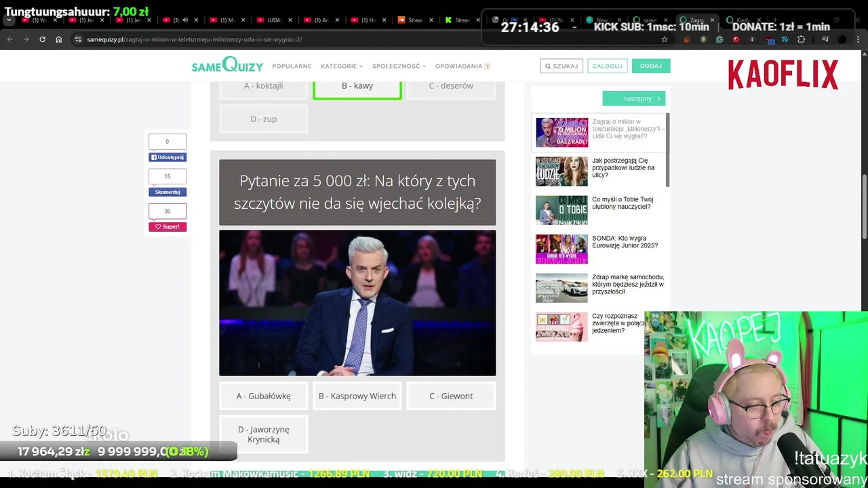Screen dimensions: 868x488
Task: Open the browser home page
Action: [x=58, y=39]
